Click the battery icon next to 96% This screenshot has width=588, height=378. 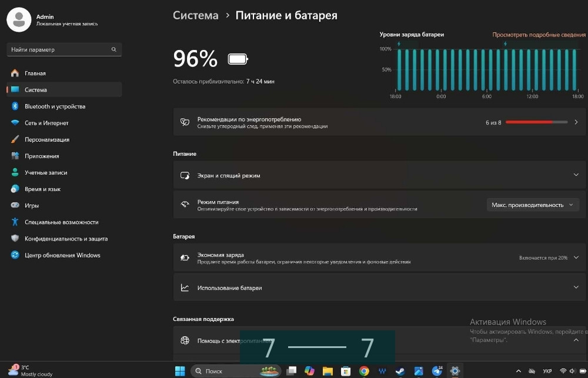(237, 58)
